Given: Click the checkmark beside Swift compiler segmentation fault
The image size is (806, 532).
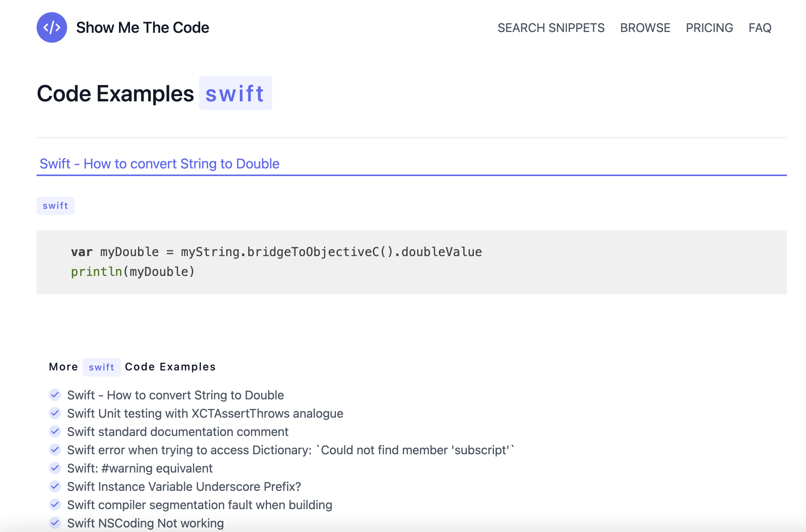Looking at the screenshot, I should pos(56,505).
